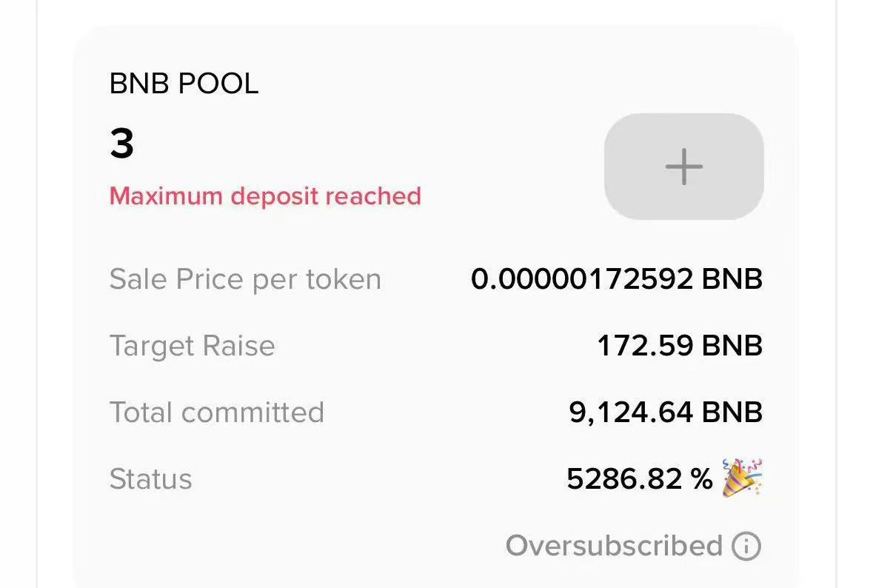This screenshot has width=873, height=588.
Task: Click the BNB unit after 172.59
Action: [x=732, y=345]
